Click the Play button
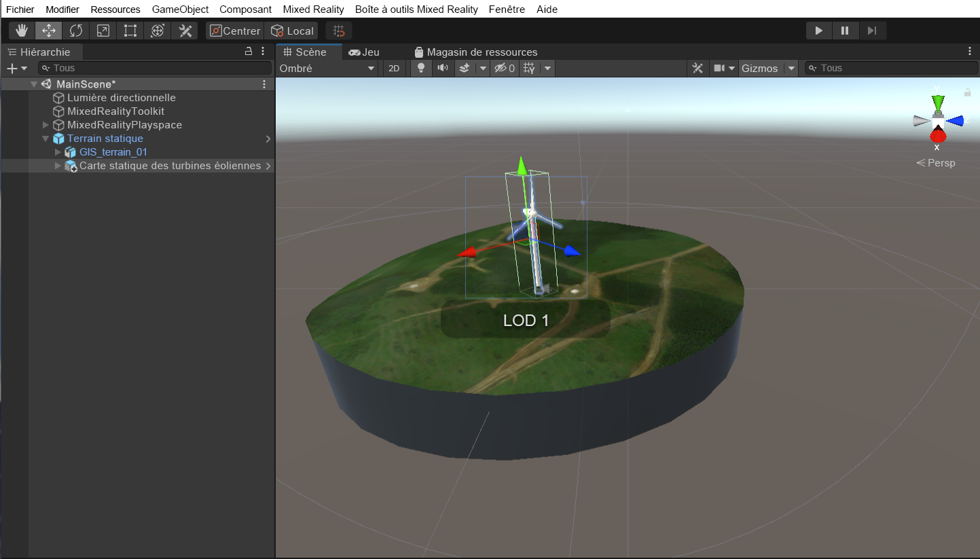Viewport: 980px width, 559px height. pos(818,31)
